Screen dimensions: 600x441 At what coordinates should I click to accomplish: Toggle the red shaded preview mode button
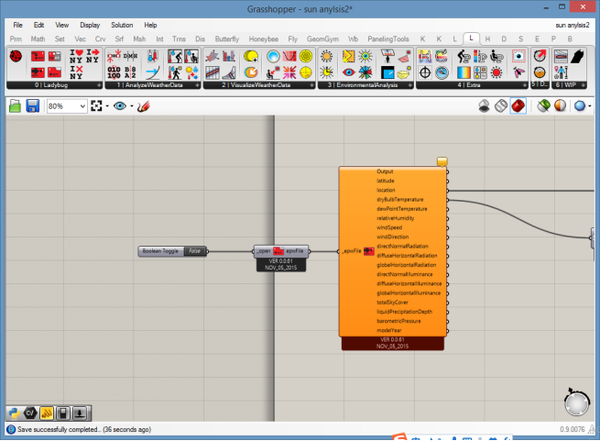tap(518, 106)
